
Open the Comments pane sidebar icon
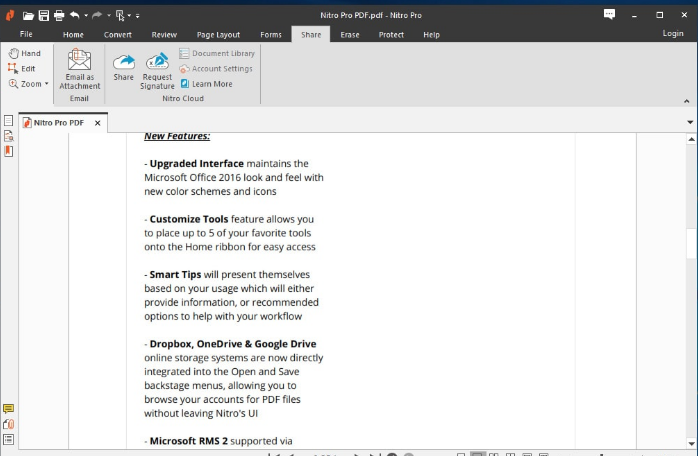(x=8, y=409)
